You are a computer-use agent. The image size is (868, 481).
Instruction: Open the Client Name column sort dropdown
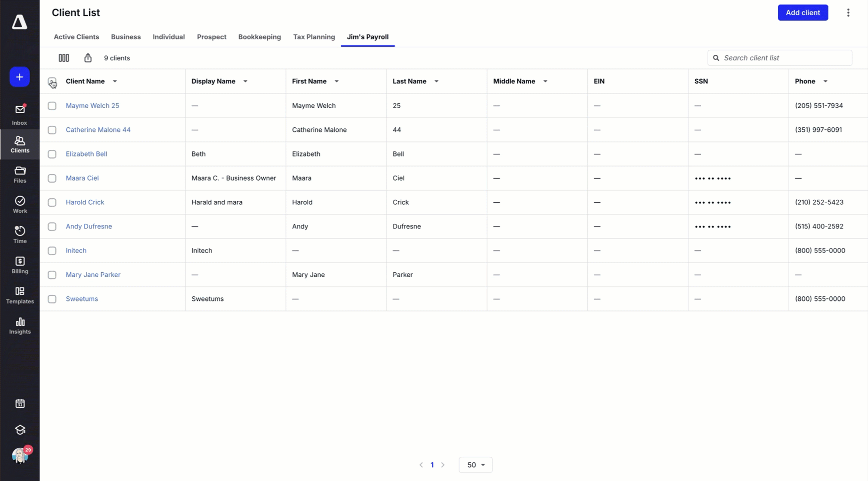pos(115,82)
